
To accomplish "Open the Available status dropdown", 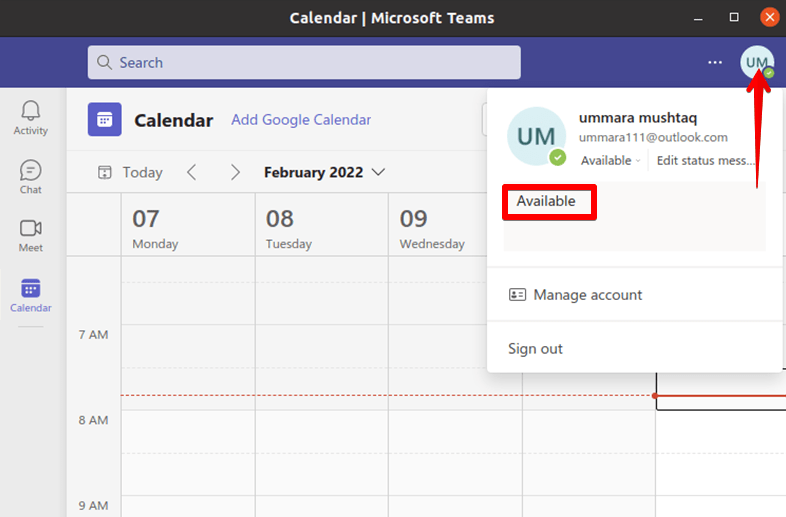I will click(610, 160).
